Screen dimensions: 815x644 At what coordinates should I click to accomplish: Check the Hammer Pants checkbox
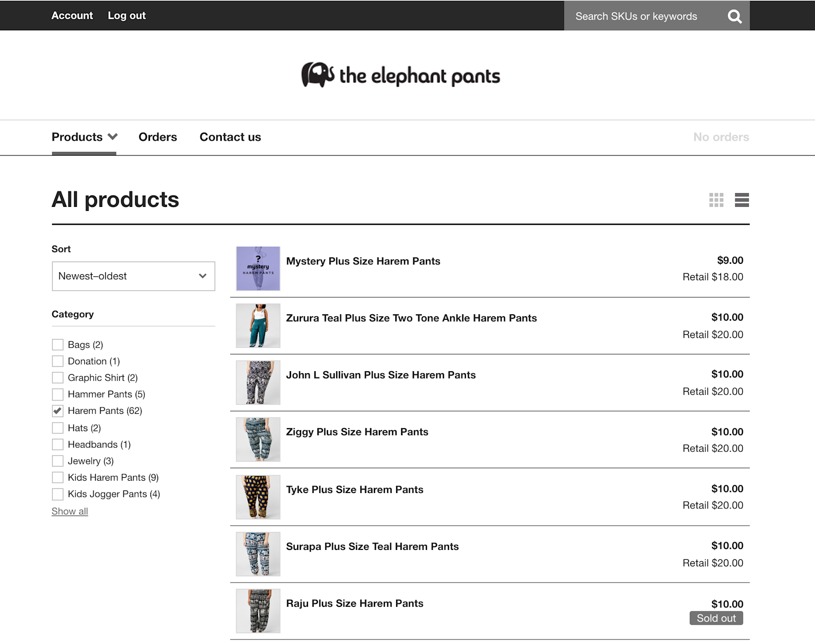pyautogui.click(x=58, y=395)
